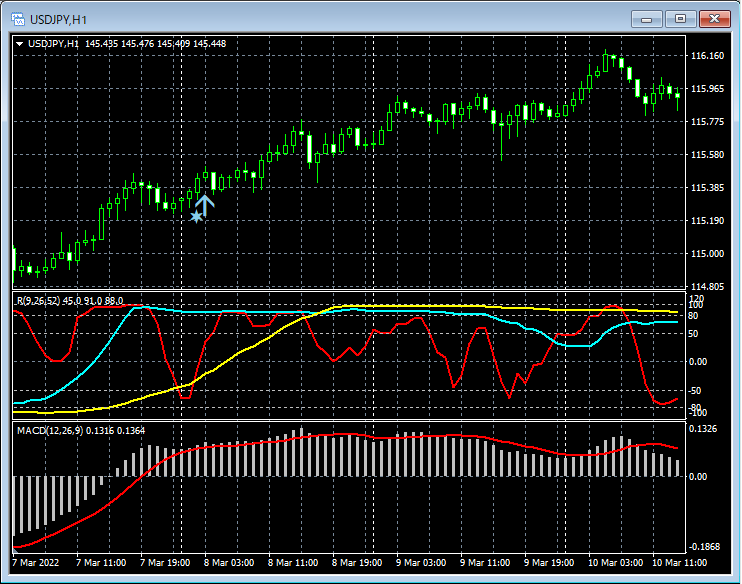Maximize the USDJPY,H1 chart window
This screenshot has width=742, height=584.
pos(680,19)
